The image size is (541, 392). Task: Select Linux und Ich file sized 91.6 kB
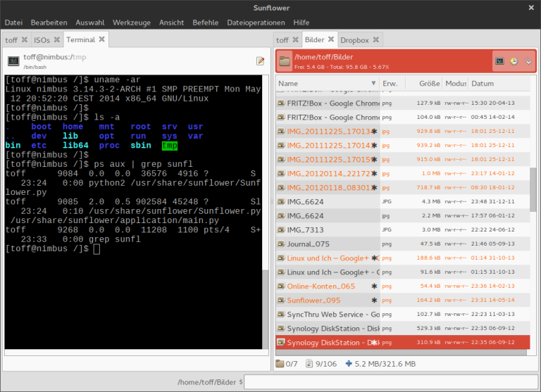click(x=403, y=272)
